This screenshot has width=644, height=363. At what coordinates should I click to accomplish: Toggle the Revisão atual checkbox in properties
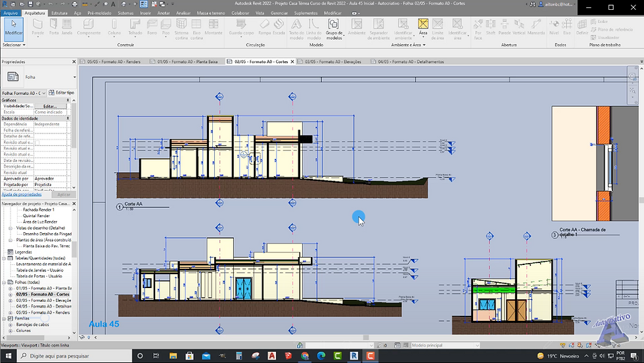[x=37, y=142]
